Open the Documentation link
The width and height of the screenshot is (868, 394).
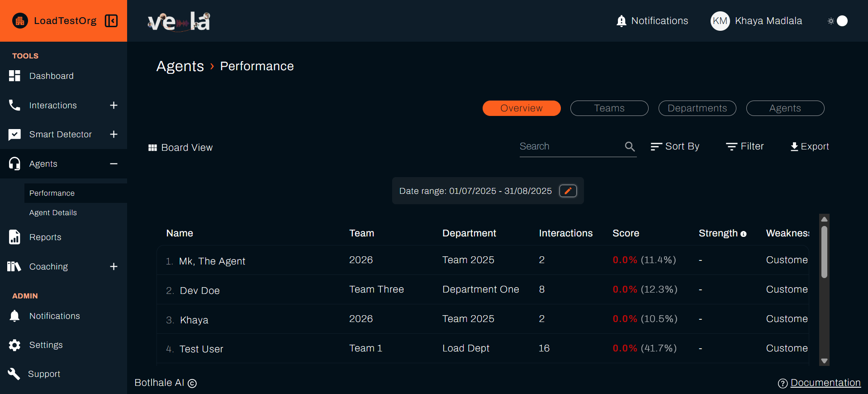[825, 383]
